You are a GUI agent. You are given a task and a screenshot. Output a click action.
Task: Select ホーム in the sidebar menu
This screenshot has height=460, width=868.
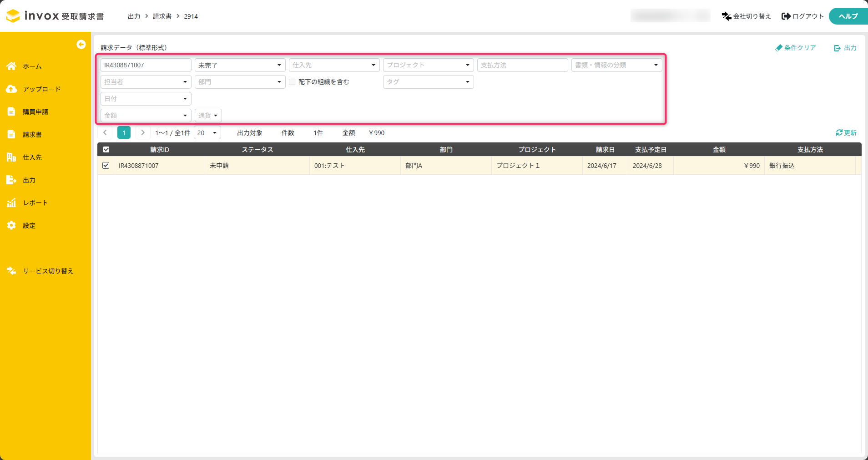coord(32,66)
